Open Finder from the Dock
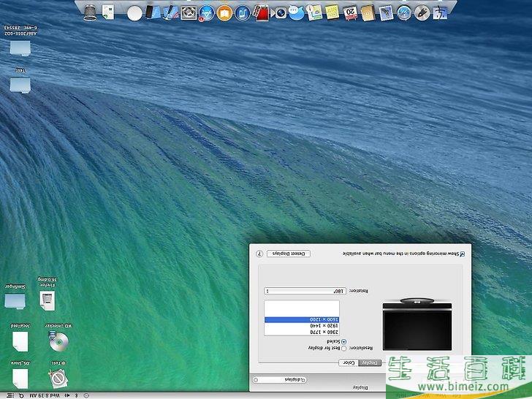The width and height of the screenshot is (532, 399). [440, 14]
